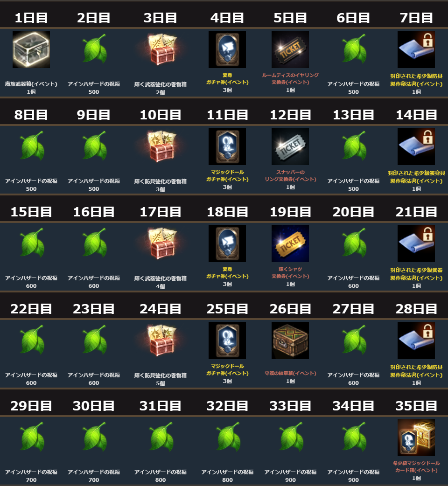Click the Day 10 shining armor scroll chest
448x486 pixels.
point(161,146)
